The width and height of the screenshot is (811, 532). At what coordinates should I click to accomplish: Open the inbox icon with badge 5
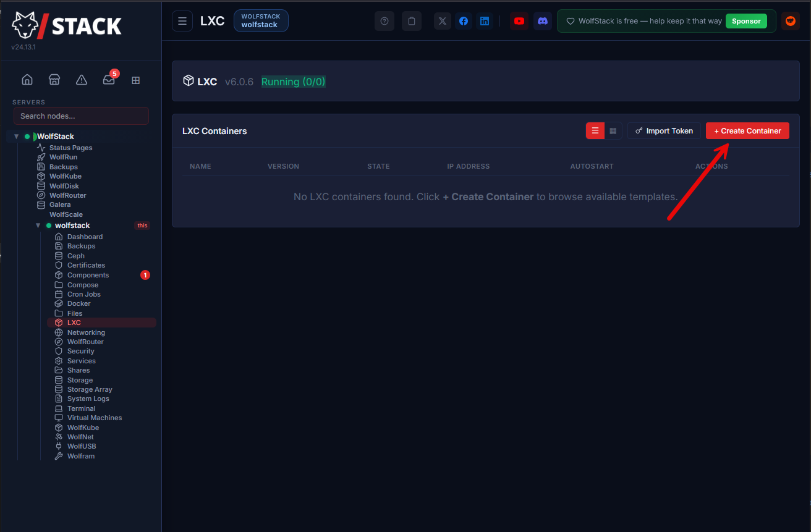pyautogui.click(x=109, y=80)
